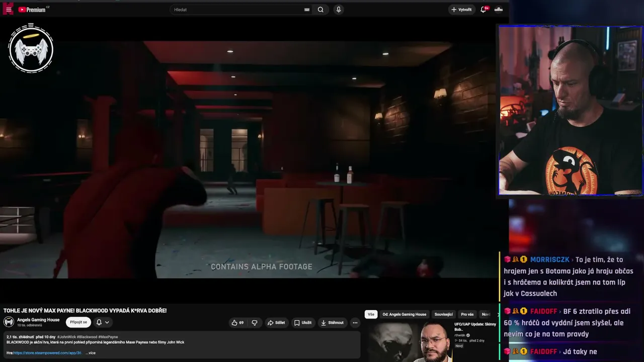The image size is (644, 362).
Task: Dislike the video with thumbs down
Action: click(255, 323)
